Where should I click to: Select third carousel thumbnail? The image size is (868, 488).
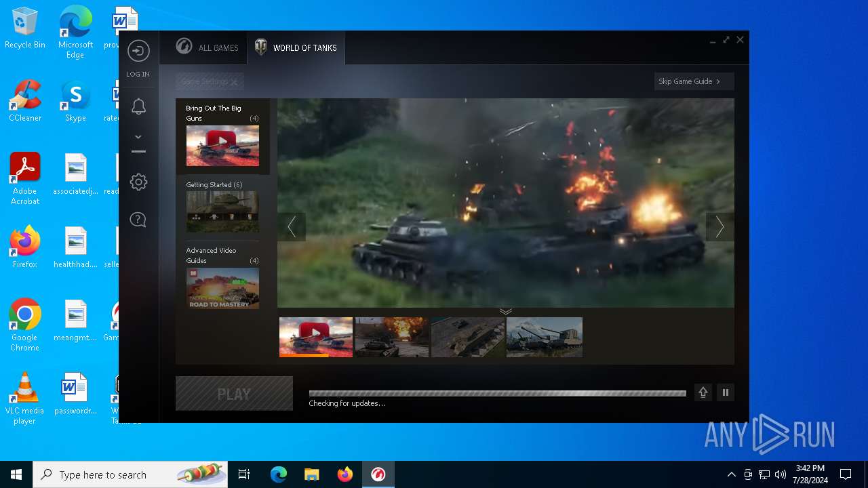(x=468, y=337)
